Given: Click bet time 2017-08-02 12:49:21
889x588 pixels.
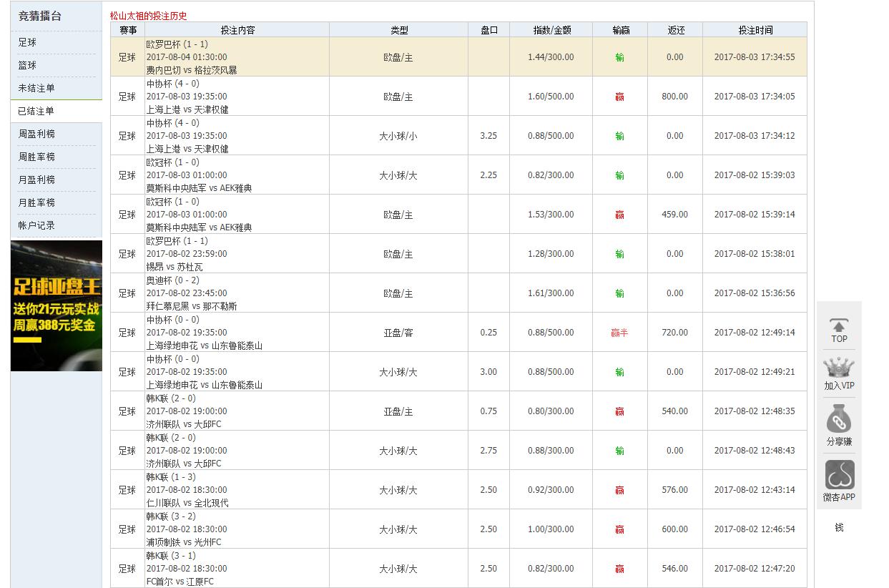Looking at the screenshot, I should [755, 372].
